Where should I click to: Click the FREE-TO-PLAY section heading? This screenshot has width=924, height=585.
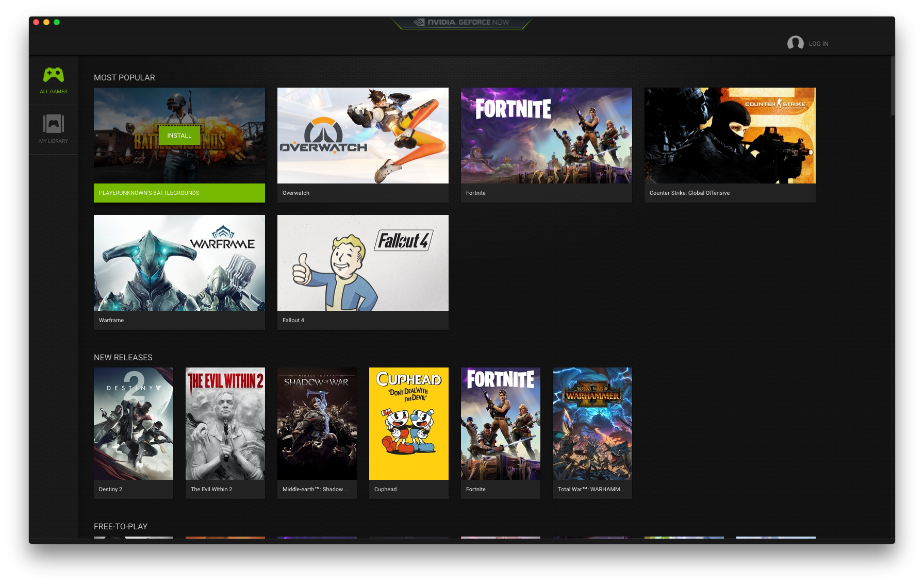point(121,526)
